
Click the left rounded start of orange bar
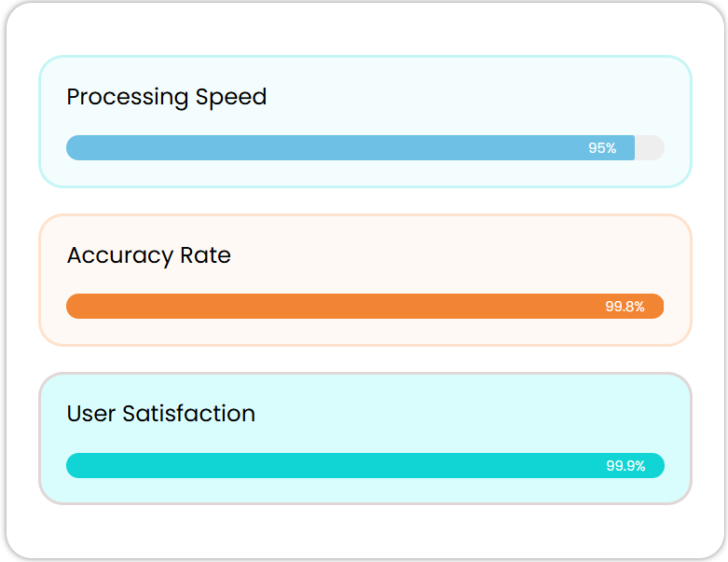pyautogui.click(x=74, y=307)
